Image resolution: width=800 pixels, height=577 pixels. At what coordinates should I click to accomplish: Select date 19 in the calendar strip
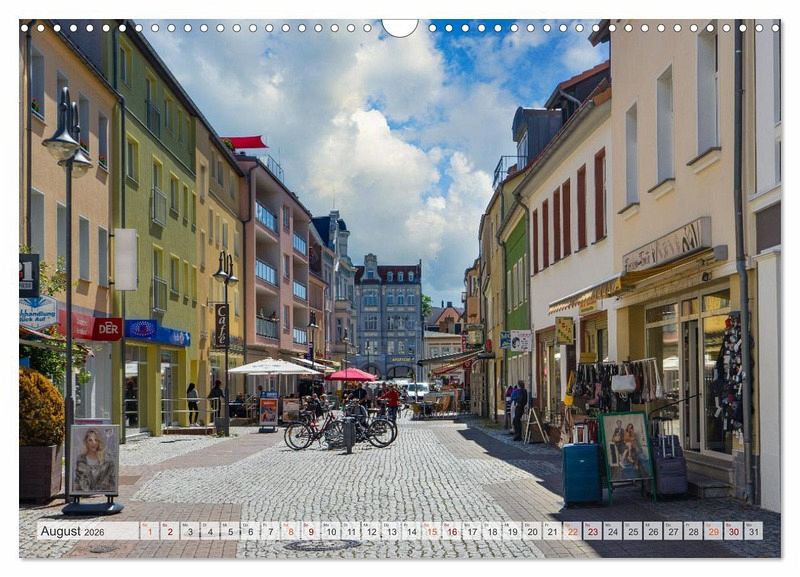coord(513,531)
